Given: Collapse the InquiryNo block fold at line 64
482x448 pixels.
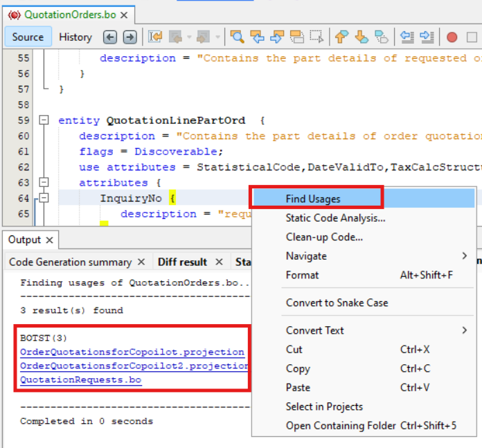Looking at the screenshot, I should 44,197.
